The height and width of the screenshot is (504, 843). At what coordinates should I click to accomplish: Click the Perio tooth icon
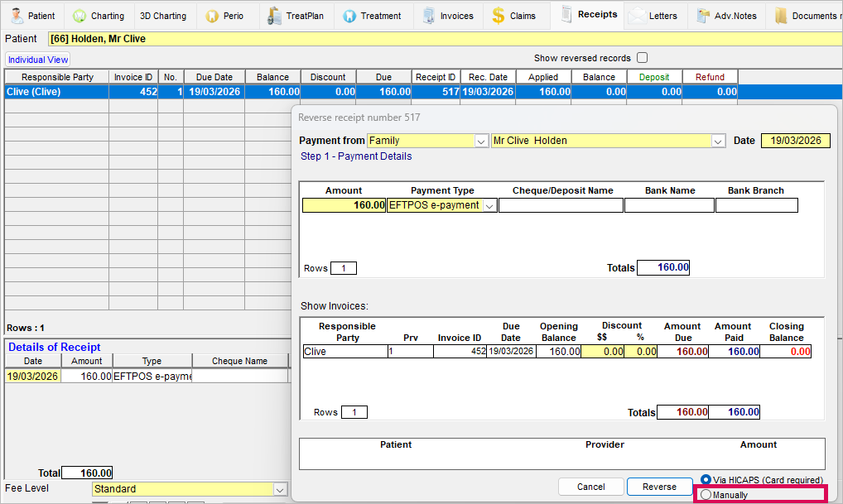pyautogui.click(x=212, y=16)
